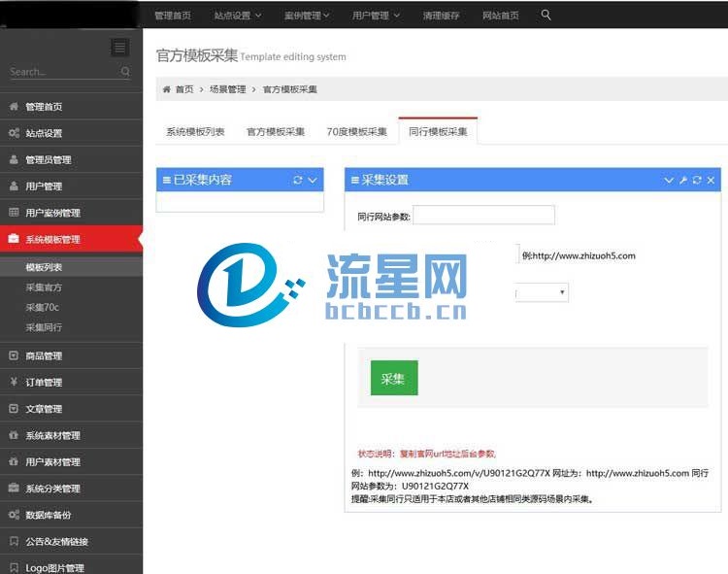This screenshot has height=574, width=728.
Task: Click the wrench icon in 采集设置 panel
Action: pos(683,180)
